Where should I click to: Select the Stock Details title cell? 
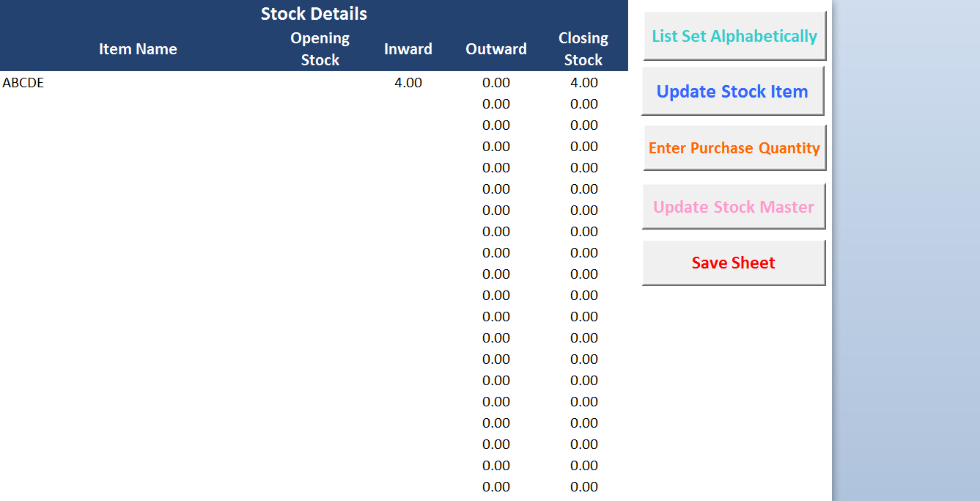click(314, 13)
